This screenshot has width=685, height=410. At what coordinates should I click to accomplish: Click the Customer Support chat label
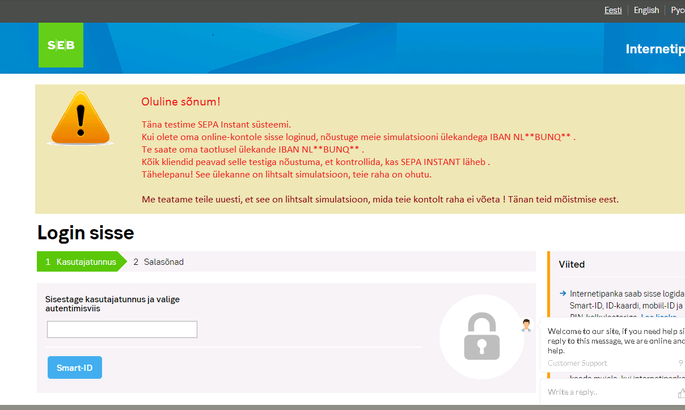(577, 363)
